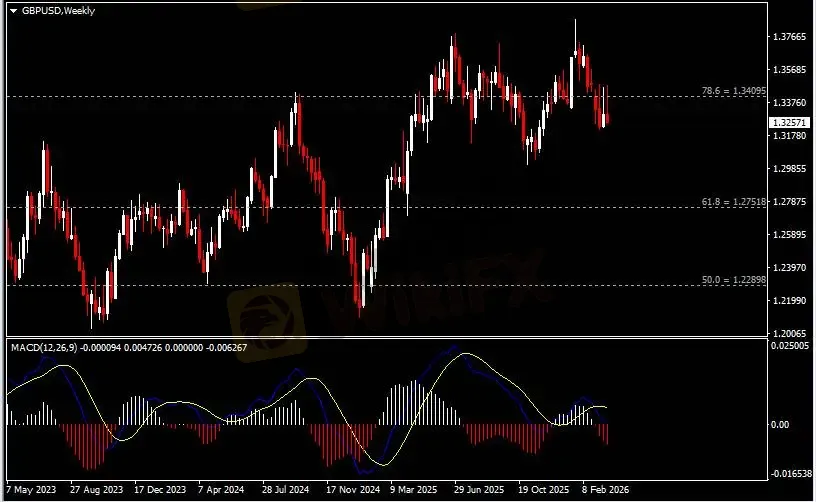
Task: Click the 0.025005 MACD scale value
Action: (788, 346)
